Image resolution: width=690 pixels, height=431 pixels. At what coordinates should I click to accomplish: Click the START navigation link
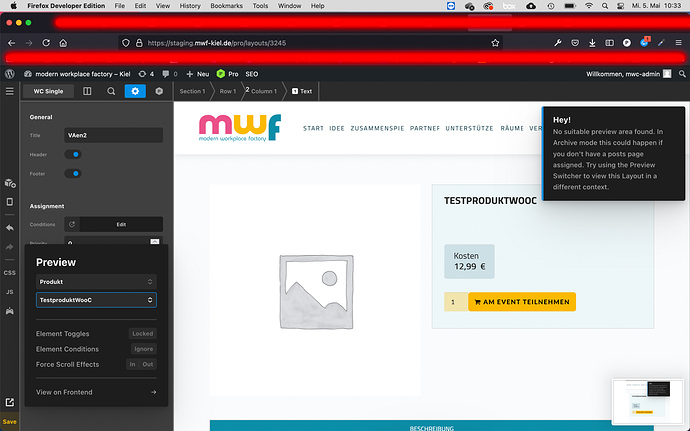[x=313, y=128]
